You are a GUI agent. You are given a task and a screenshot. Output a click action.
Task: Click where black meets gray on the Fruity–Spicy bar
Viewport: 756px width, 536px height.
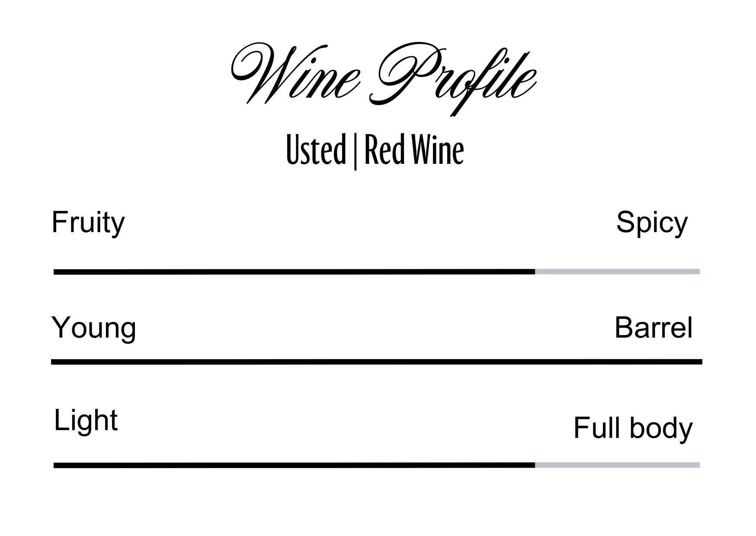click(535, 272)
